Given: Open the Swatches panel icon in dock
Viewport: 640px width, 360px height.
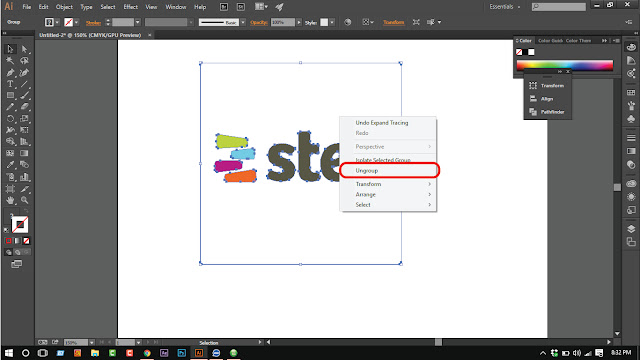Looking at the screenshot, I should [x=631, y=93].
